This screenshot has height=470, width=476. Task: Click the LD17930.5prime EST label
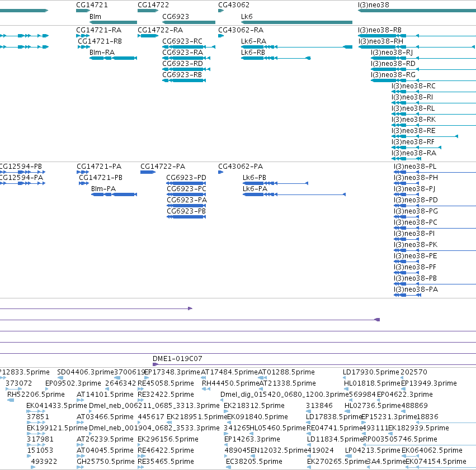[x=371, y=372]
